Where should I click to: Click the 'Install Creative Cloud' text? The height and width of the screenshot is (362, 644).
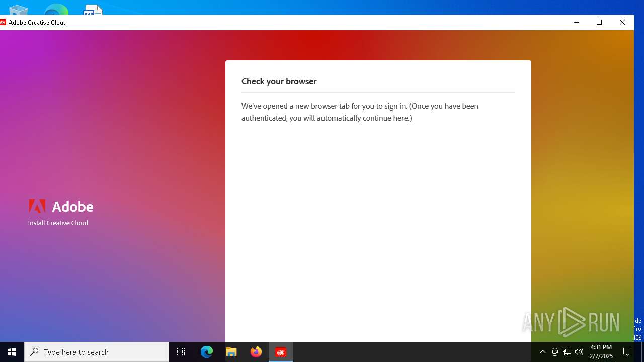coord(58,223)
